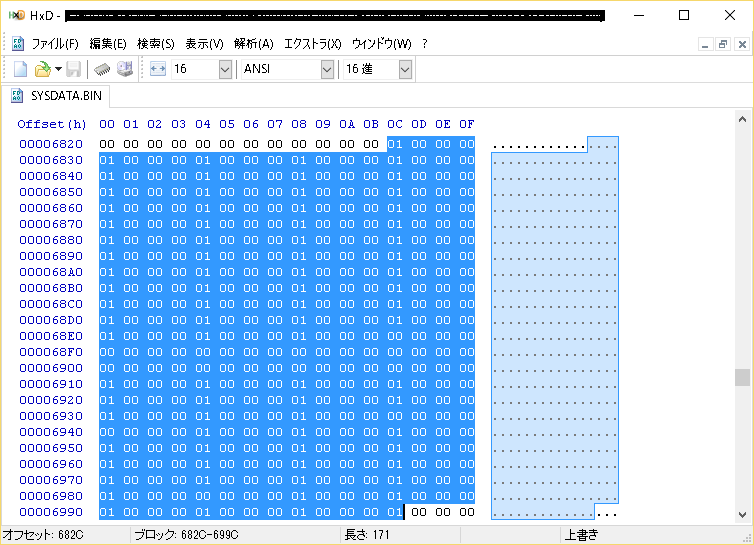Click the bytes-per-row width icon
Viewport: 754px width, 545px height.
pyautogui.click(x=158, y=69)
